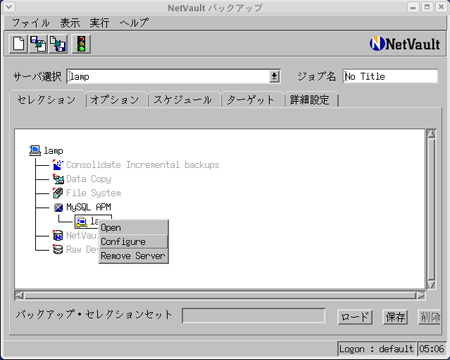Choose Configure from the context menu
Image resolution: width=450 pixels, height=360 pixels.
coord(133,242)
